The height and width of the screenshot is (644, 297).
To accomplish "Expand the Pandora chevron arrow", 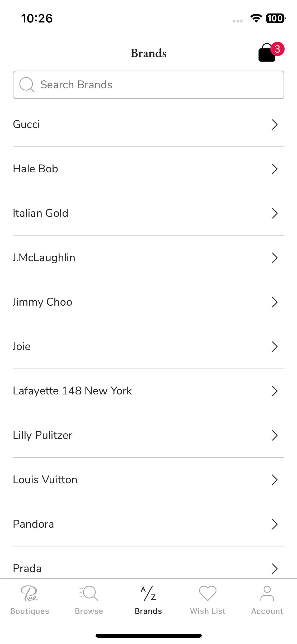I will 275,524.
